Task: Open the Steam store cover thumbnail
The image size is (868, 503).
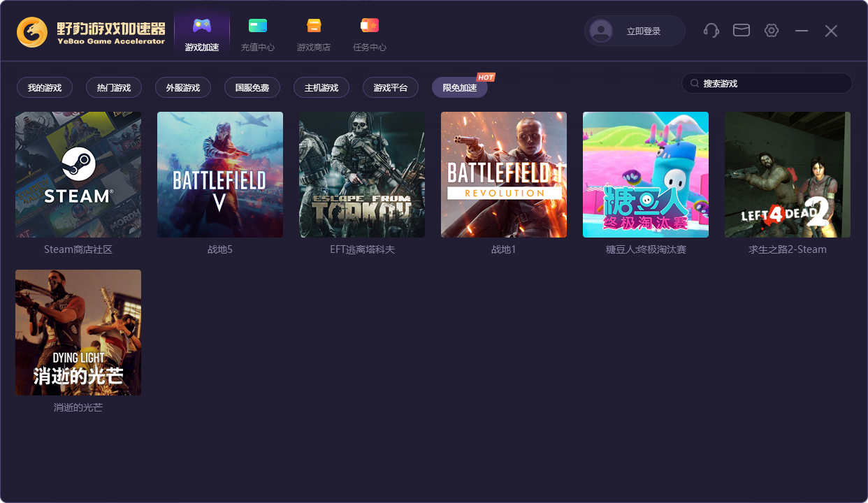Action: [78, 175]
